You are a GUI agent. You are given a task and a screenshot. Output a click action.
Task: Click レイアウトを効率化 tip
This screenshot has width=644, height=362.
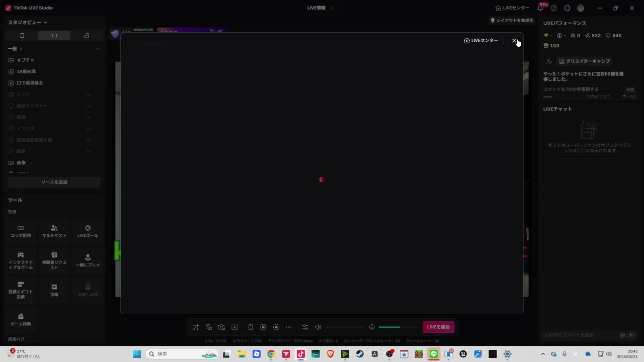pos(512,21)
